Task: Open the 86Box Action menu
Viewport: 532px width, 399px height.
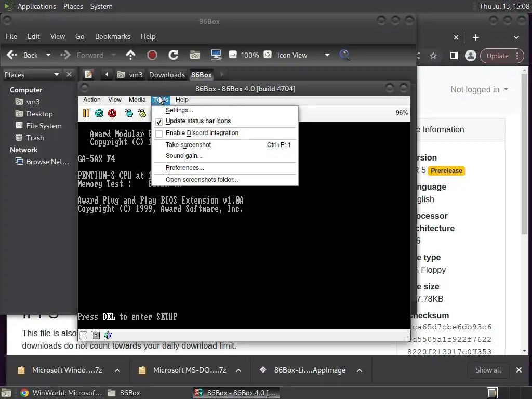Action: pyautogui.click(x=91, y=100)
